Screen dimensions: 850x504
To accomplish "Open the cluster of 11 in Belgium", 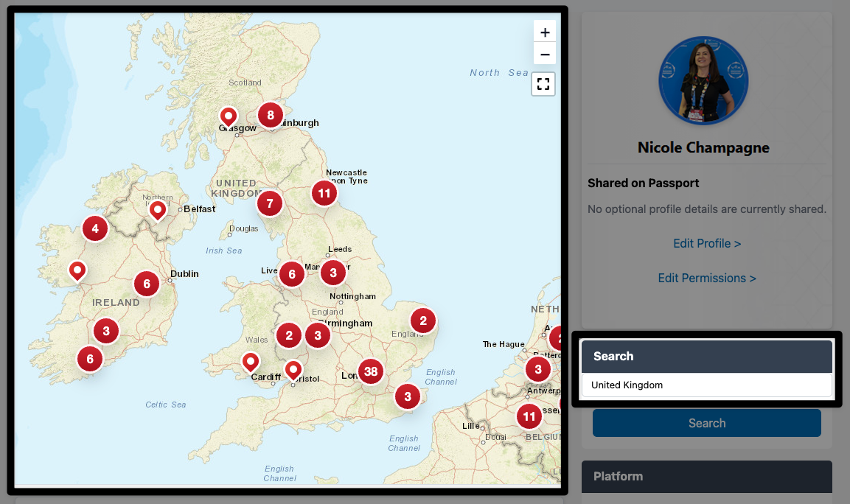I will tap(529, 416).
